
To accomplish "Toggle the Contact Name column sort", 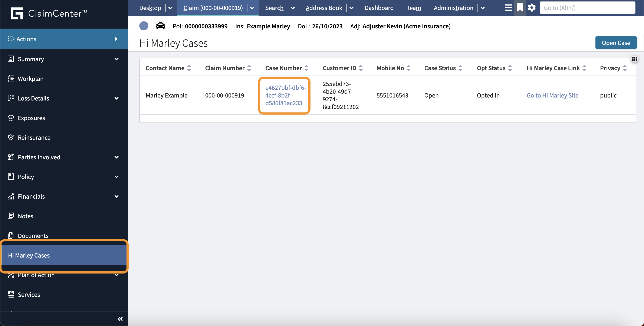I will point(189,68).
